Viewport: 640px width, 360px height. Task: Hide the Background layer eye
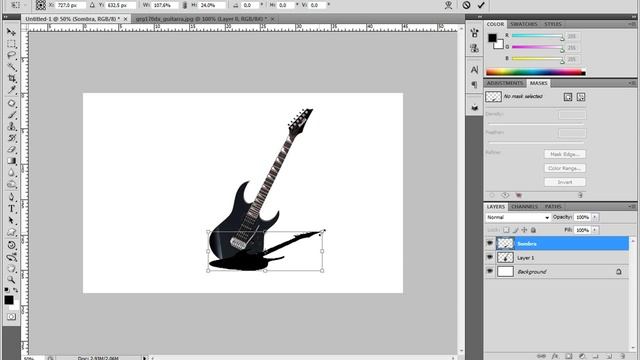pyautogui.click(x=490, y=271)
